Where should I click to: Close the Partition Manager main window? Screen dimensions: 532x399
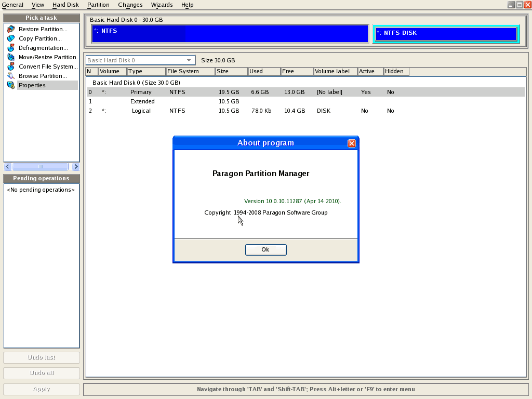[x=528, y=4]
